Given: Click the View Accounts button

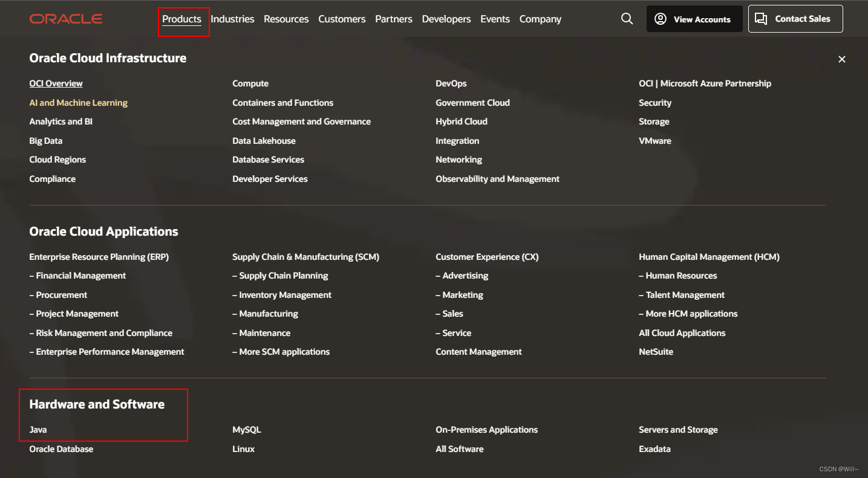Looking at the screenshot, I should 694,19.
